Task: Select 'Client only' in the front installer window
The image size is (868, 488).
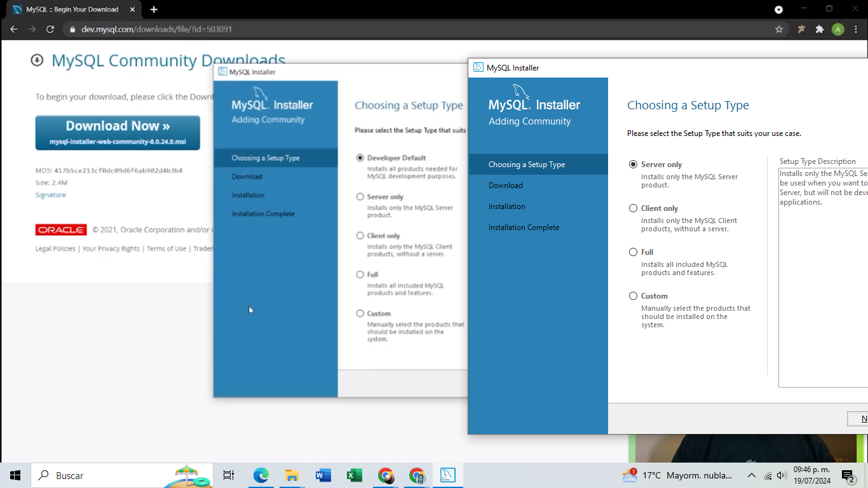Action: click(x=633, y=208)
